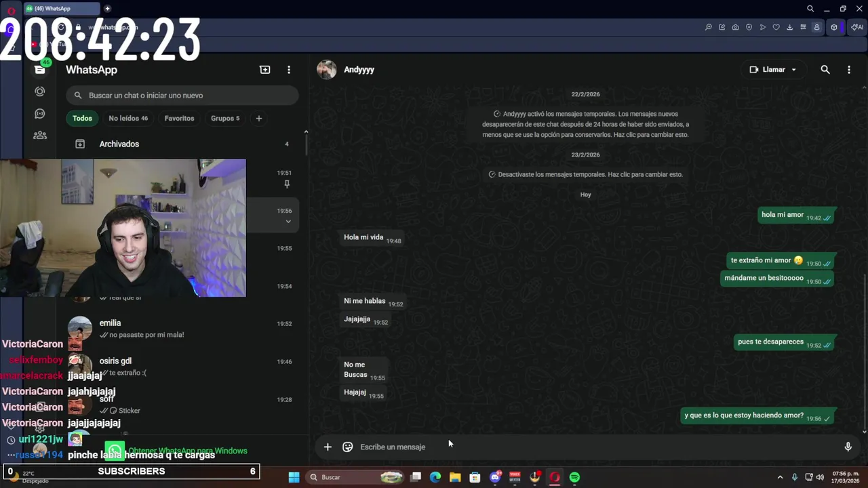Screen dimensions: 868x488
Task: Open the browser ad-blocker shield icon
Action: pyautogui.click(x=749, y=27)
